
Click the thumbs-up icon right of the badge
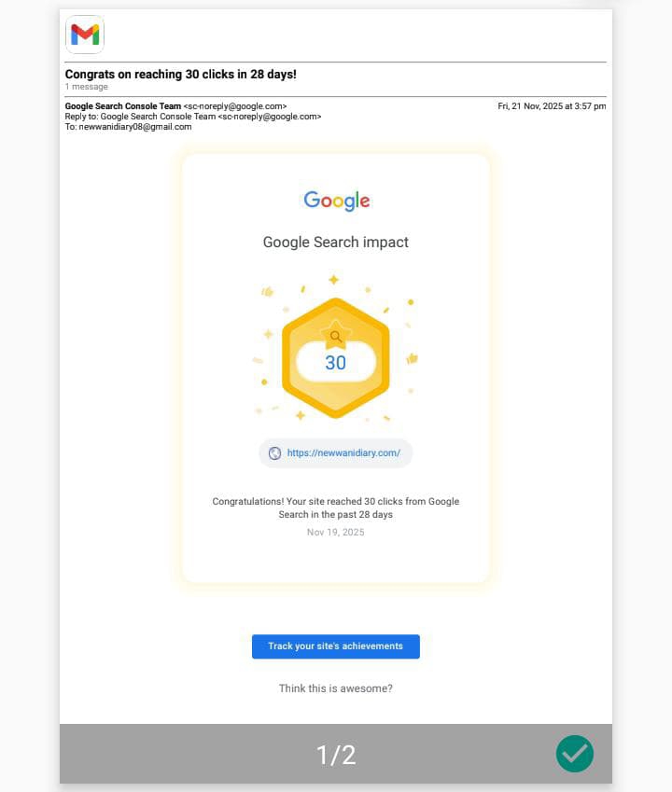coord(412,358)
